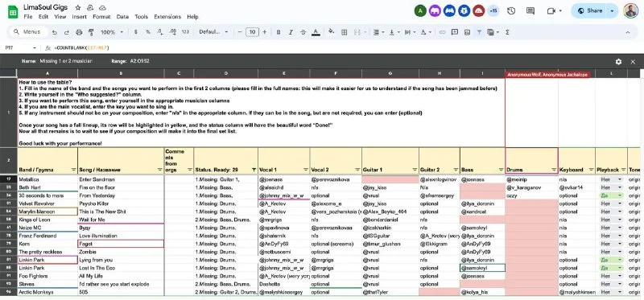
Task: Search the Menus box
Action: click(28, 32)
